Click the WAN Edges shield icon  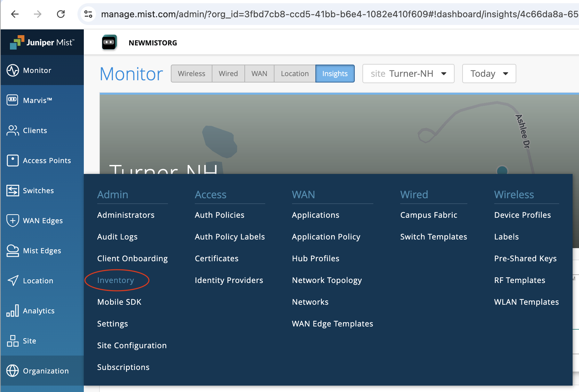[13, 220]
